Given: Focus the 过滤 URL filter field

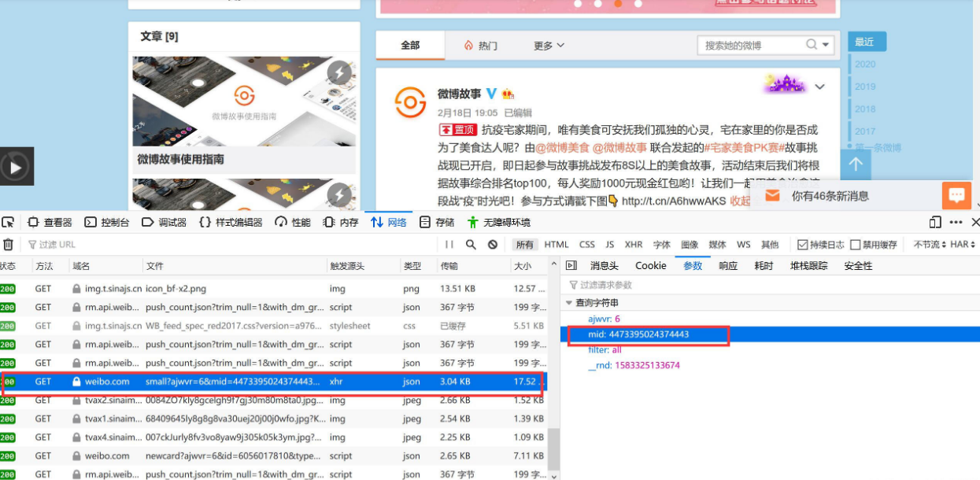Looking at the screenshot, I should pyautogui.click(x=228, y=245).
